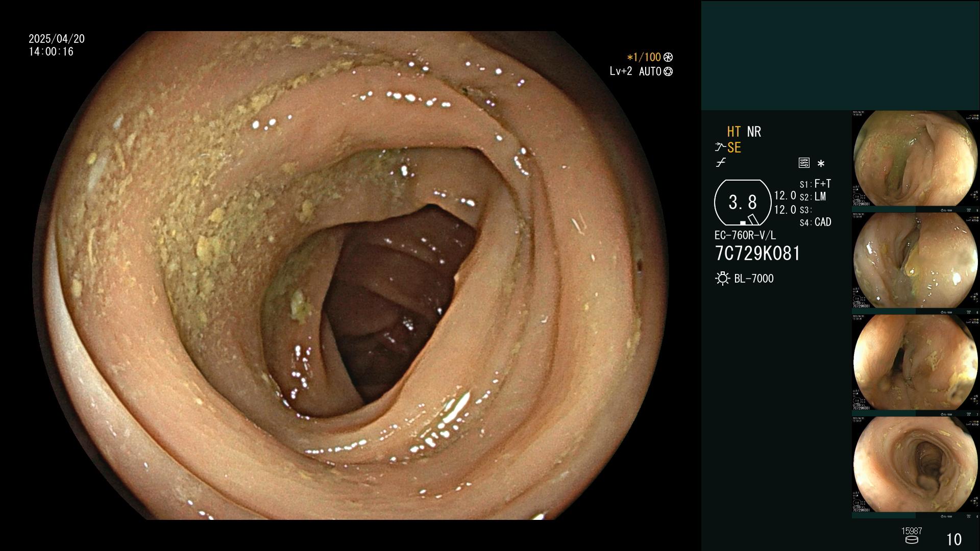Click the remaining storage count 15987
Screen dimensions: 980x551
pyautogui.click(x=912, y=531)
